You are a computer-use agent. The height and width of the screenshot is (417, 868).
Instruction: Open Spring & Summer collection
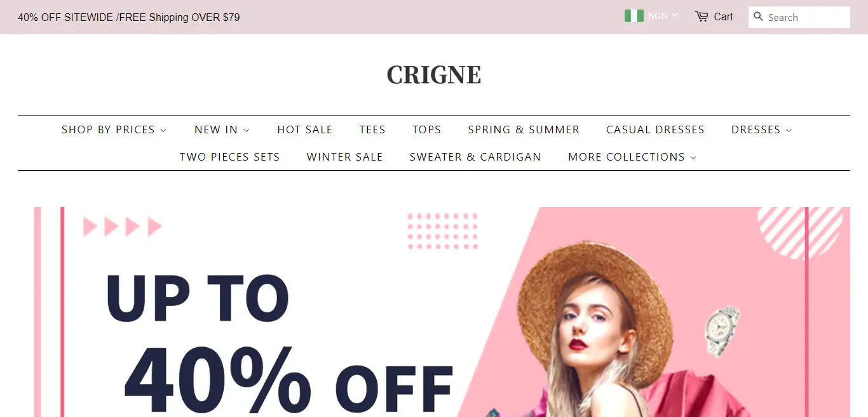[524, 129]
